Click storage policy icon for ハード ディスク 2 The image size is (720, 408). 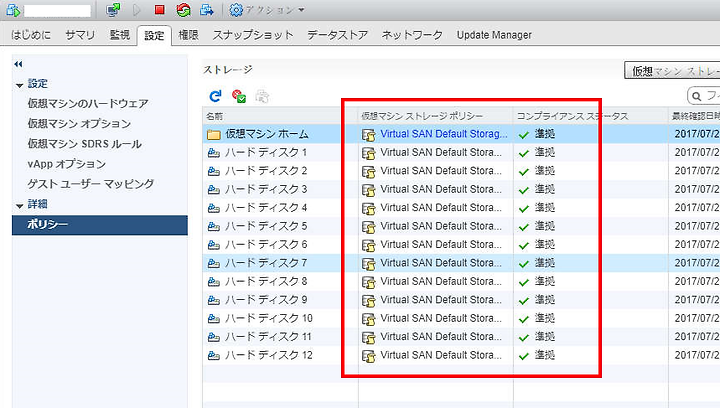click(x=369, y=172)
